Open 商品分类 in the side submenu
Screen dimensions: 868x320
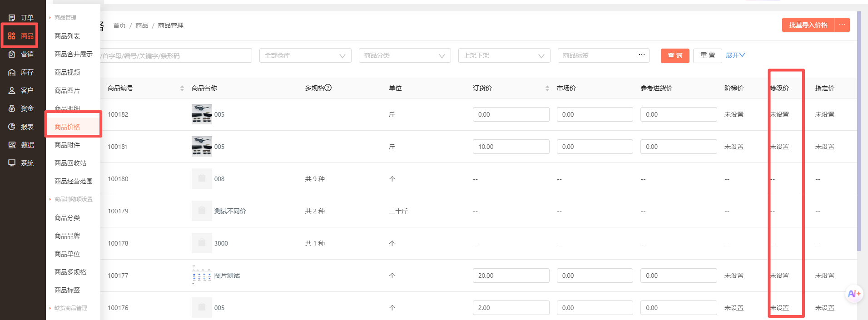point(67,217)
